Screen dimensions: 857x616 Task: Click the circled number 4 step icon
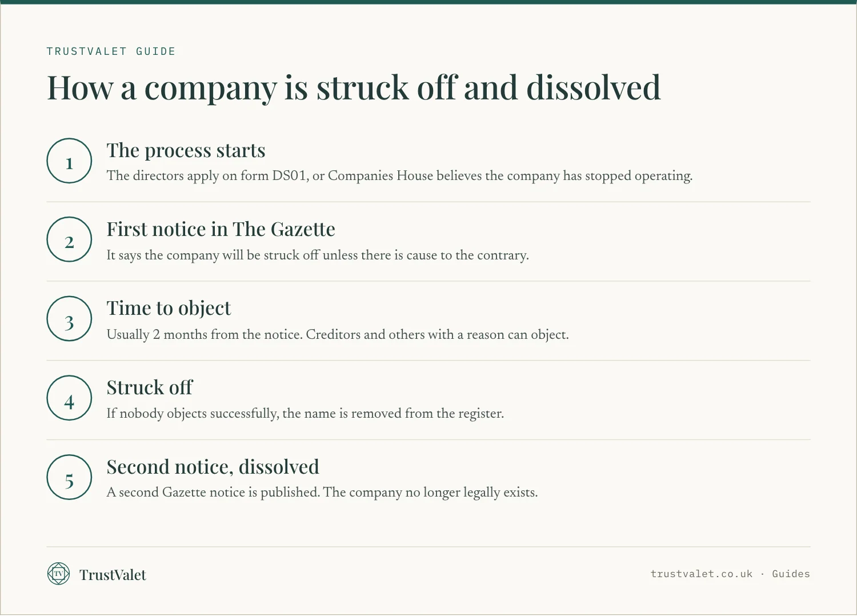click(69, 398)
